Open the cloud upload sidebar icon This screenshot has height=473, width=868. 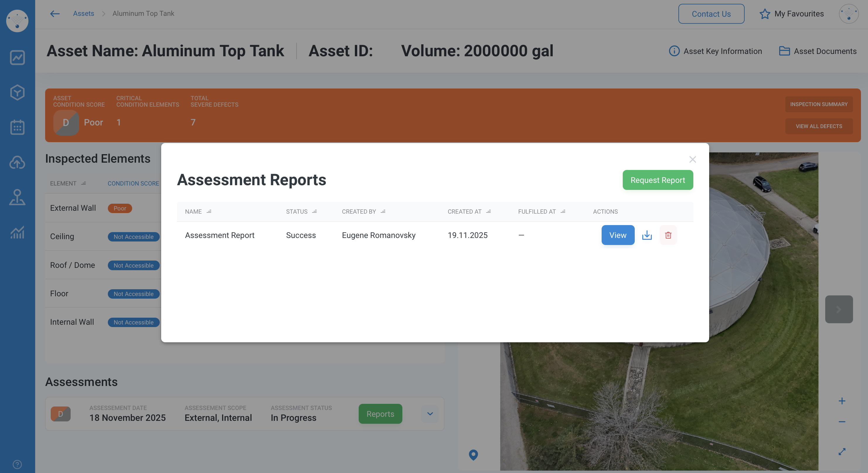[17, 162]
